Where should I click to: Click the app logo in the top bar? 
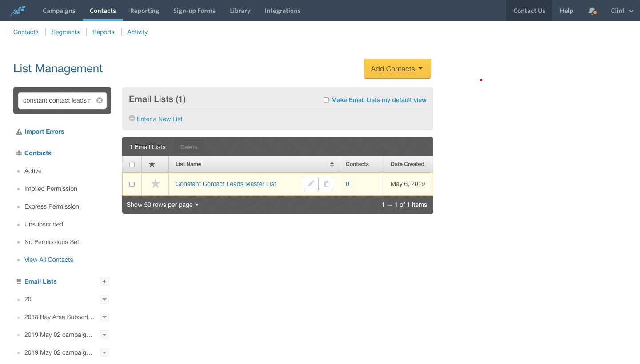point(18,11)
